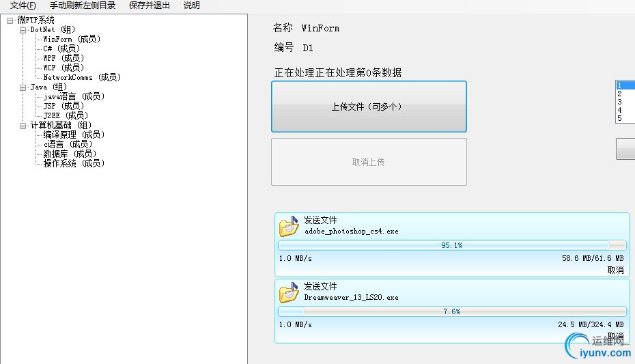Select WCF (成员) tree node
Screen dimensions: 635x364
point(63,68)
